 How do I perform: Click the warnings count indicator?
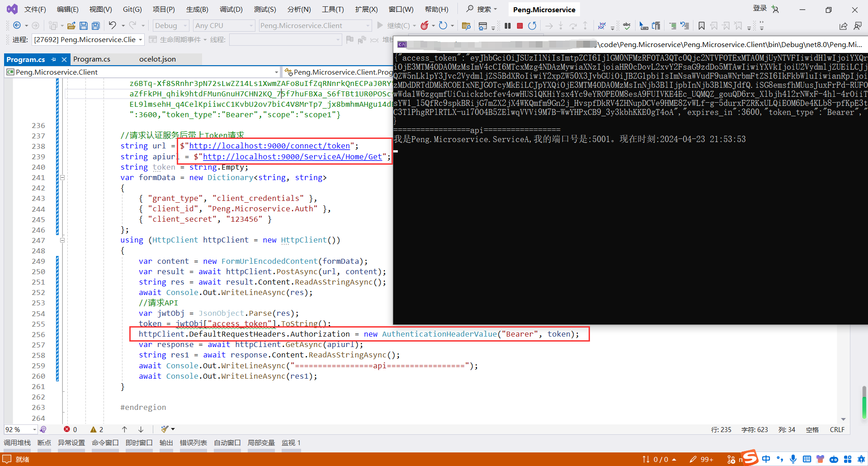coord(97,429)
